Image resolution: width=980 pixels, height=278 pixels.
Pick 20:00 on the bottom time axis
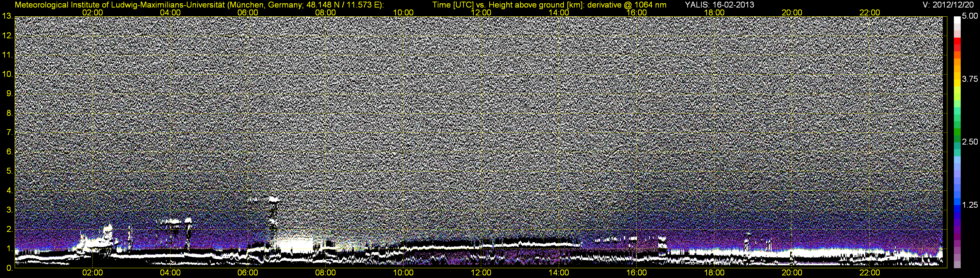tap(792, 273)
